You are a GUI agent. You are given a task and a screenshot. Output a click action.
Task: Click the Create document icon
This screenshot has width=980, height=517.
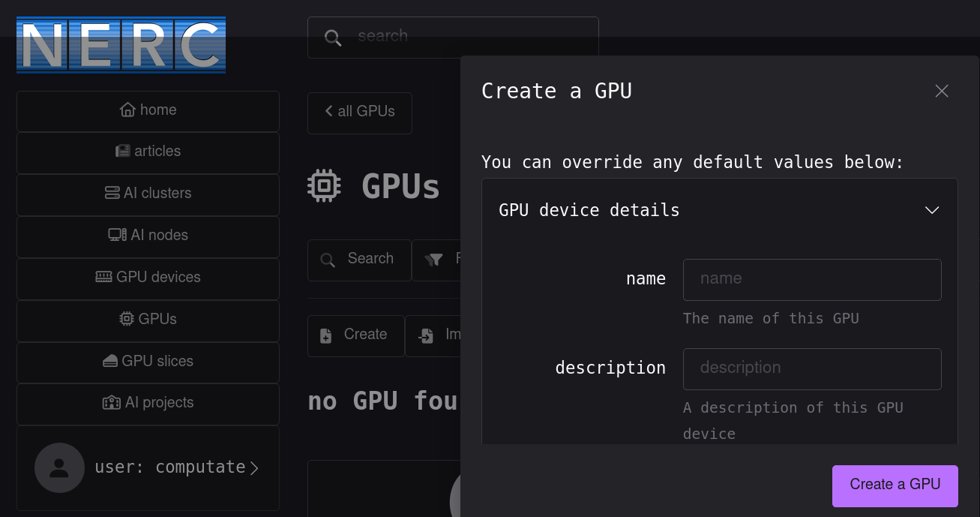[x=326, y=335]
